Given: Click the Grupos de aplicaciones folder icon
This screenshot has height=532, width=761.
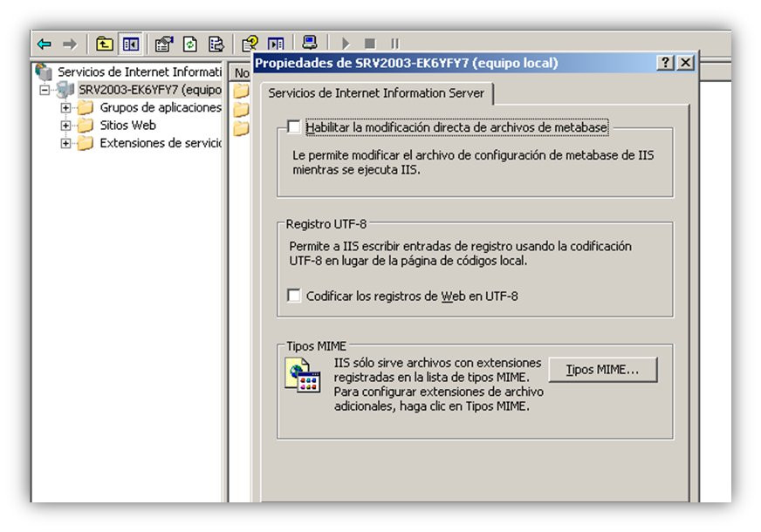Looking at the screenshot, I should coord(86,107).
